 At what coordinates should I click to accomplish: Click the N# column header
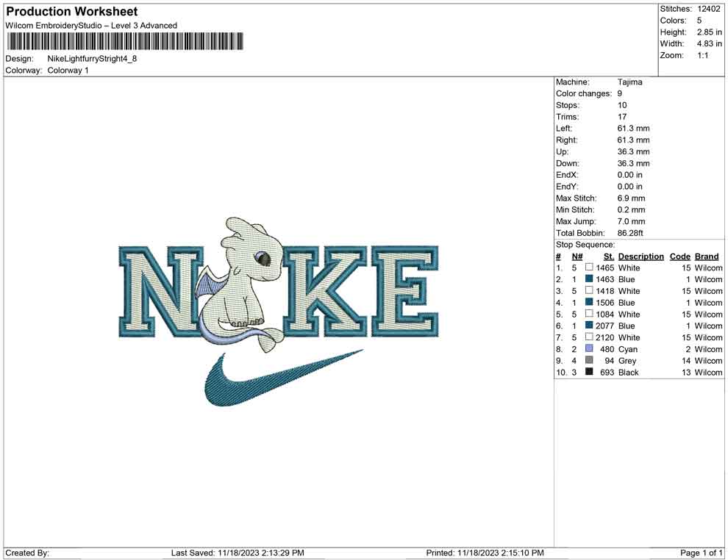coord(577,256)
